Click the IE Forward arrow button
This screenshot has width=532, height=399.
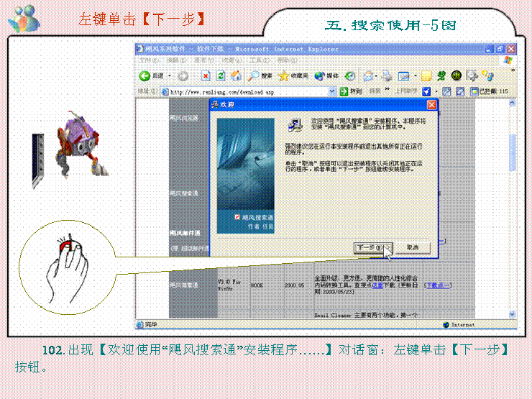coord(183,76)
